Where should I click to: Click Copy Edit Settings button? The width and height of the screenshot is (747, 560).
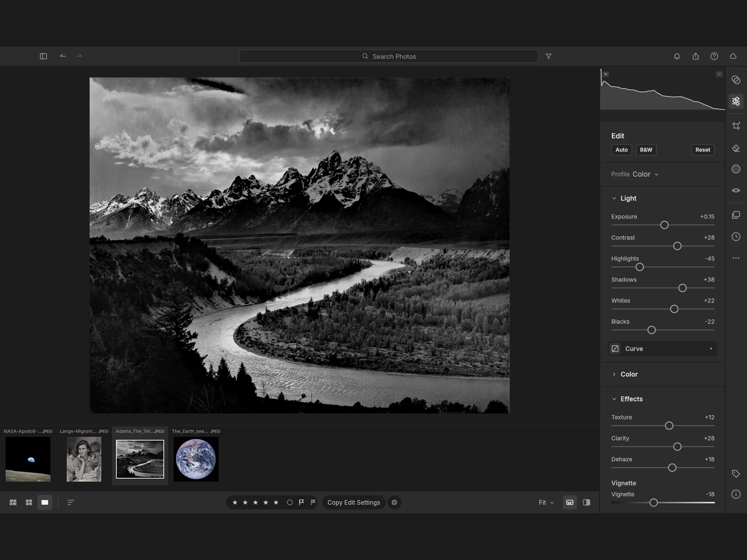pos(353,503)
